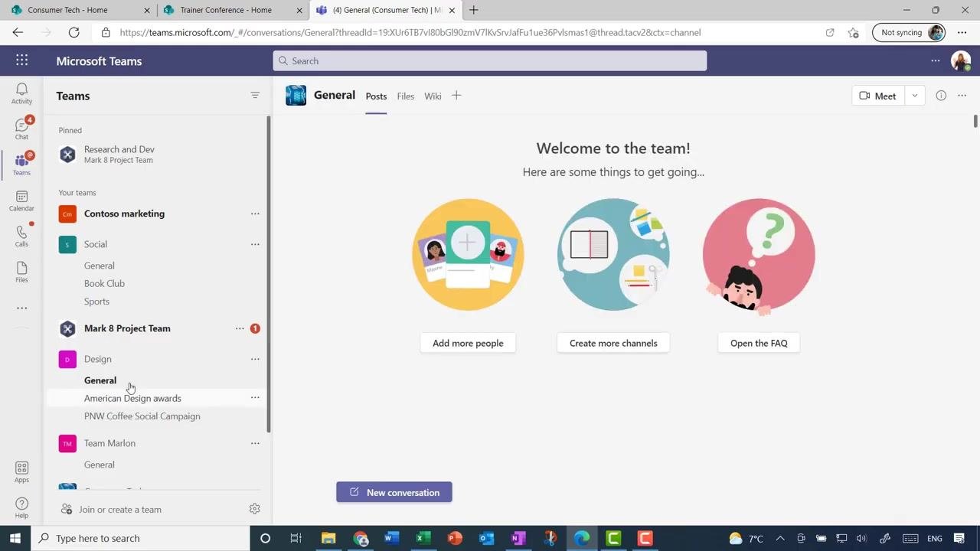The image size is (980, 551).
Task: Open the Activity feed in the sidebar
Action: point(21,93)
